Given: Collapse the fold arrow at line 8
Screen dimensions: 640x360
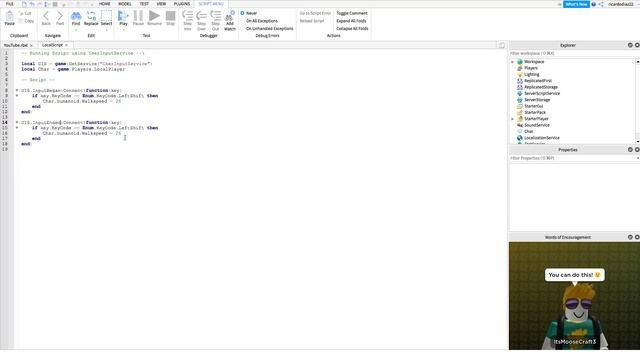Looking at the screenshot, I should [x=17, y=90].
